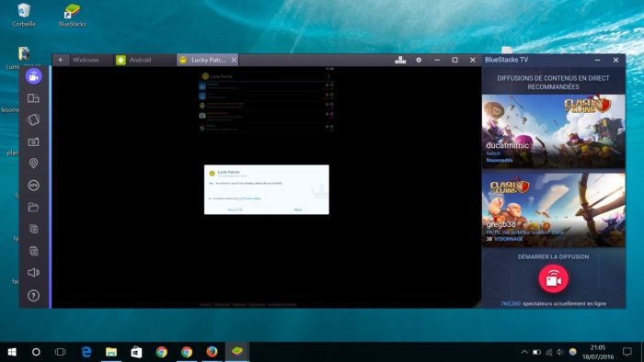Open the Action Center notifications icon
644x362 pixels.
tap(627, 352)
